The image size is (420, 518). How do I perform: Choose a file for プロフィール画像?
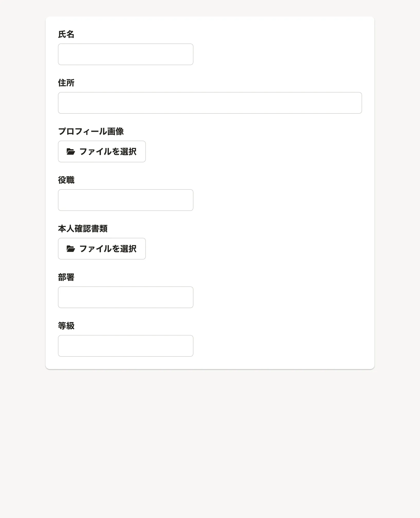[x=102, y=152]
